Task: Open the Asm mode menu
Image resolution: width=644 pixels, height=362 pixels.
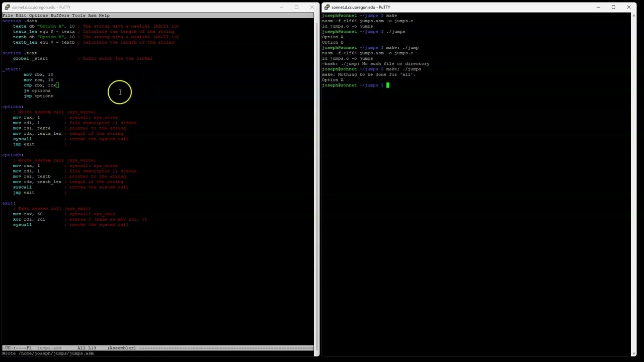Action: pyautogui.click(x=92, y=16)
